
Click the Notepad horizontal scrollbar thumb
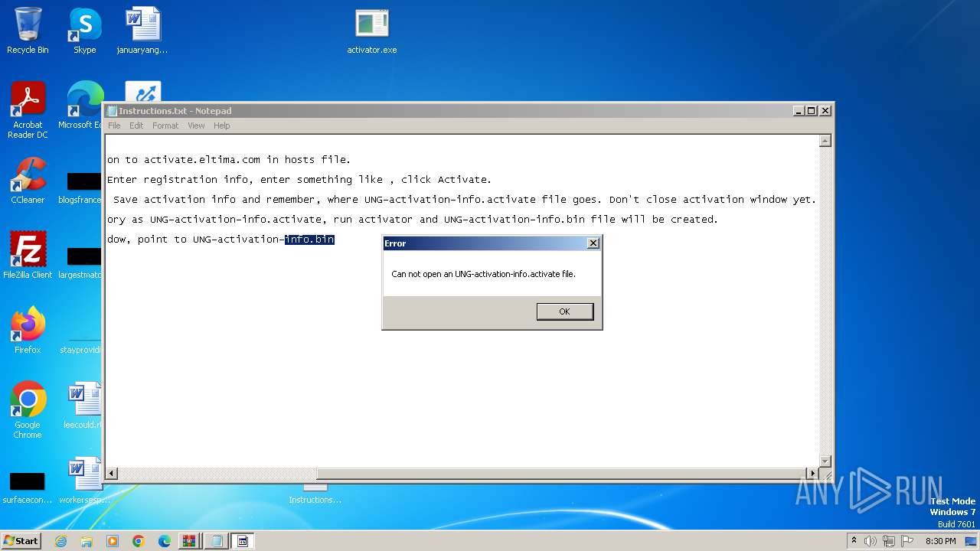click(x=562, y=474)
